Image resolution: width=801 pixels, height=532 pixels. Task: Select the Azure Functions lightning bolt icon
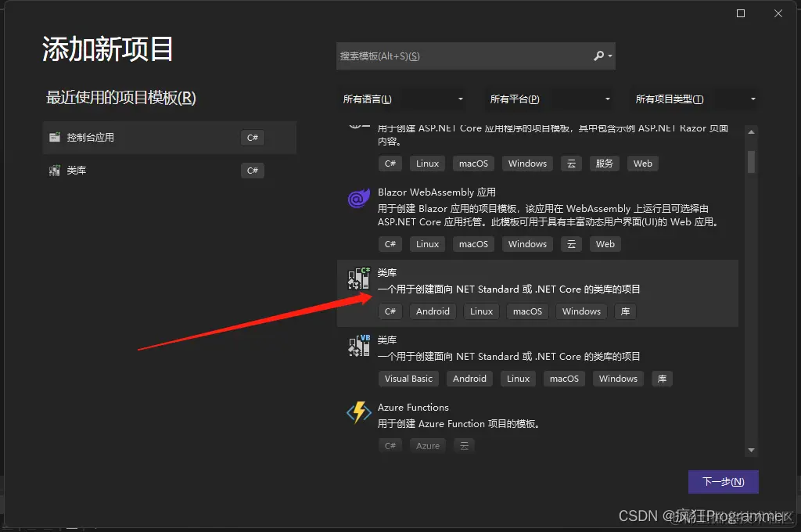358,413
